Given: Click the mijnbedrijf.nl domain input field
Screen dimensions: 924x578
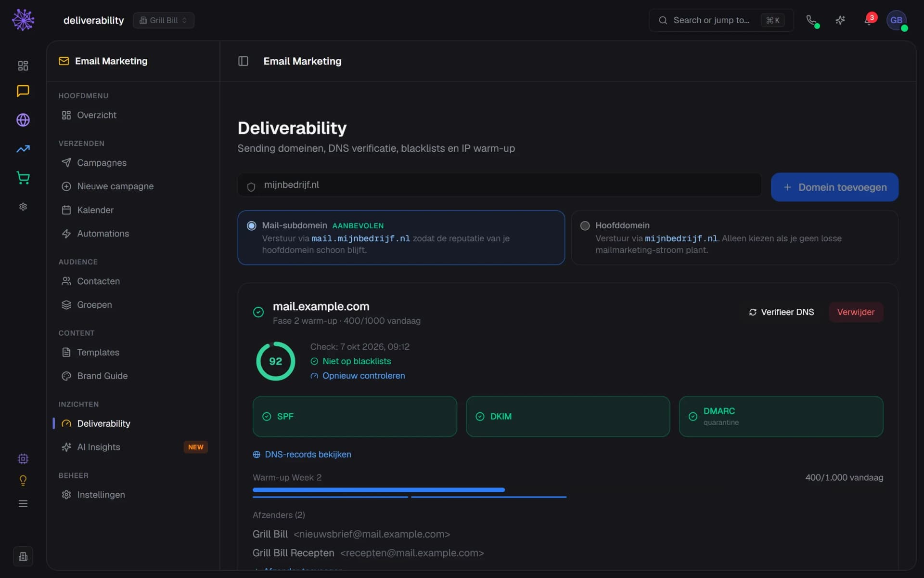Looking at the screenshot, I should tap(500, 185).
